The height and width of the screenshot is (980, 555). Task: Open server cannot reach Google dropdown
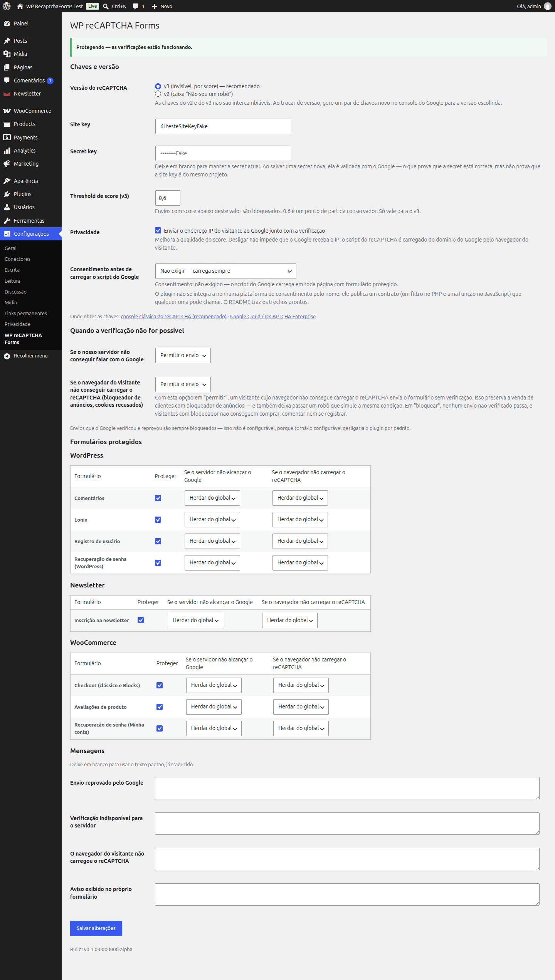click(x=183, y=356)
